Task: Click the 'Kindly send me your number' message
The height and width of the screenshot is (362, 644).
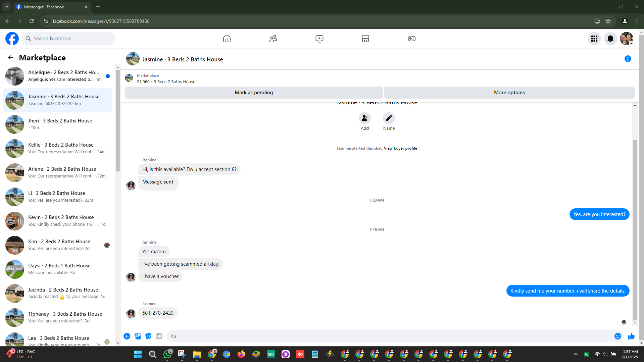Action: pos(568,291)
